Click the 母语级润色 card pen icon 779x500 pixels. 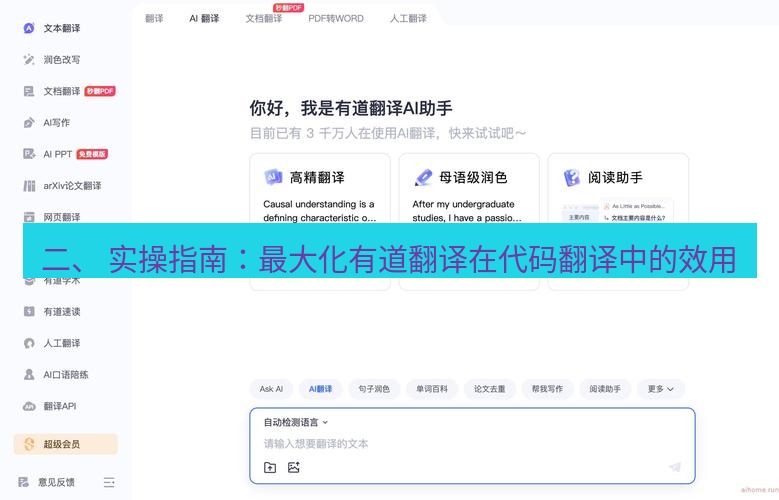tap(423, 177)
